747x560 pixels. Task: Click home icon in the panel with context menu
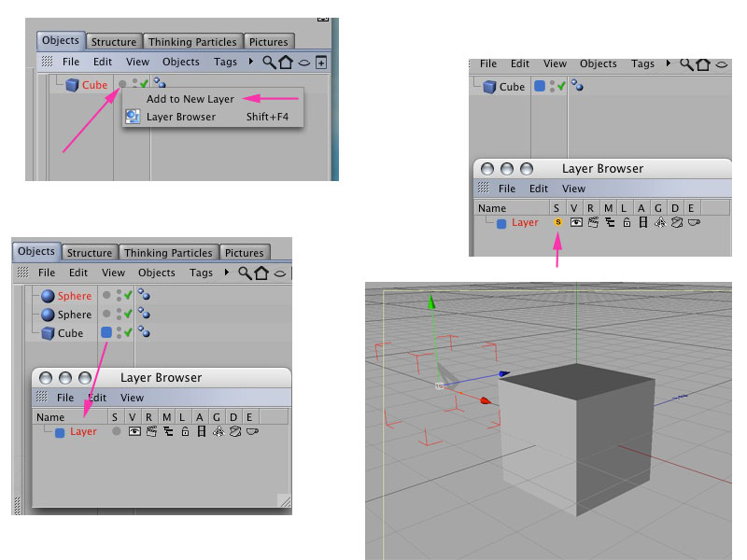[x=286, y=62]
